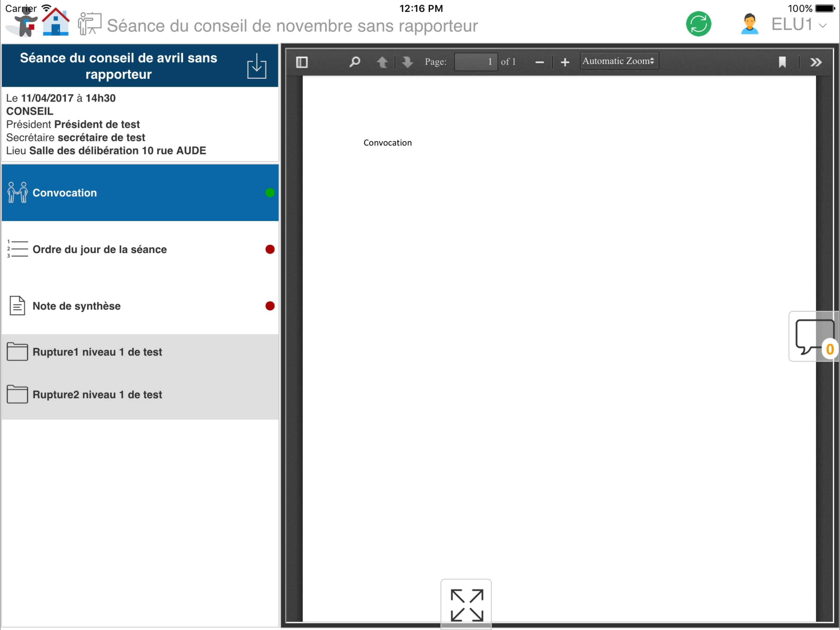Click the bookmark current view icon
840x630 pixels.
pos(782,62)
